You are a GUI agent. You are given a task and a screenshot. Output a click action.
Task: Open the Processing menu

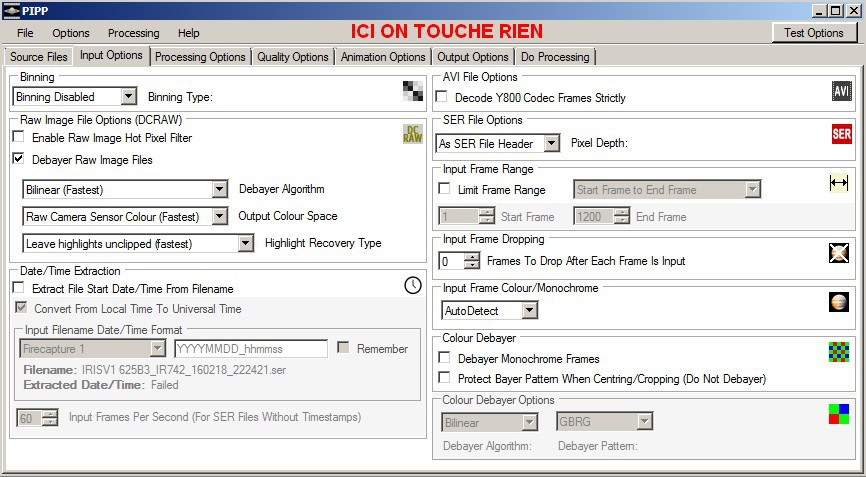coord(134,33)
